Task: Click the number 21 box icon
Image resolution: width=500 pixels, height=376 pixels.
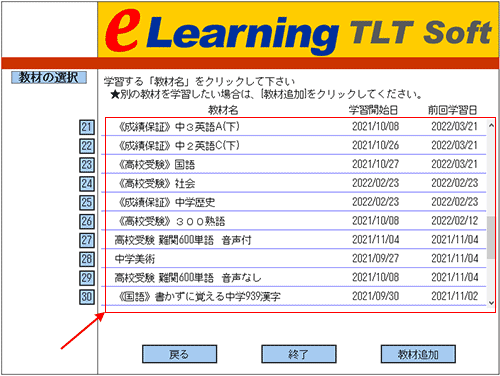Action: [87, 127]
